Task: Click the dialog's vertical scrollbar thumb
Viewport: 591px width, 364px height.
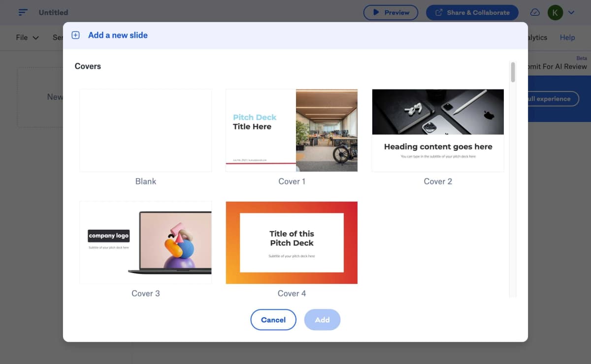Action: coord(513,72)
